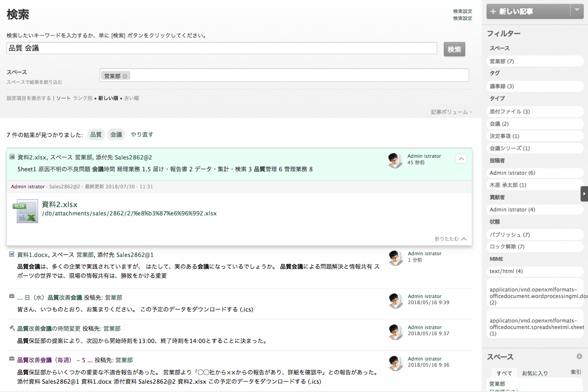The width and height of the screenshot is (588, 392).
Task: Click the avatar next to Admin istrator 1 分前
Action: [x=396, y=258]
